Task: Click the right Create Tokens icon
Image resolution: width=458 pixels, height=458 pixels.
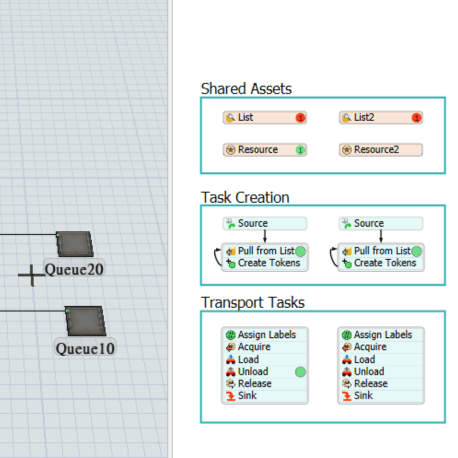Action: (347, 263)
